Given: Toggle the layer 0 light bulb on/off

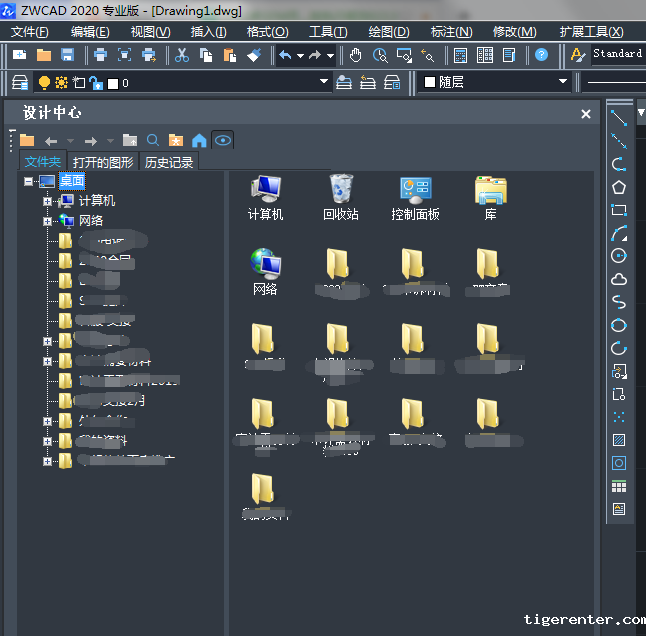Looking at the screenshot, I should point(44,83).
